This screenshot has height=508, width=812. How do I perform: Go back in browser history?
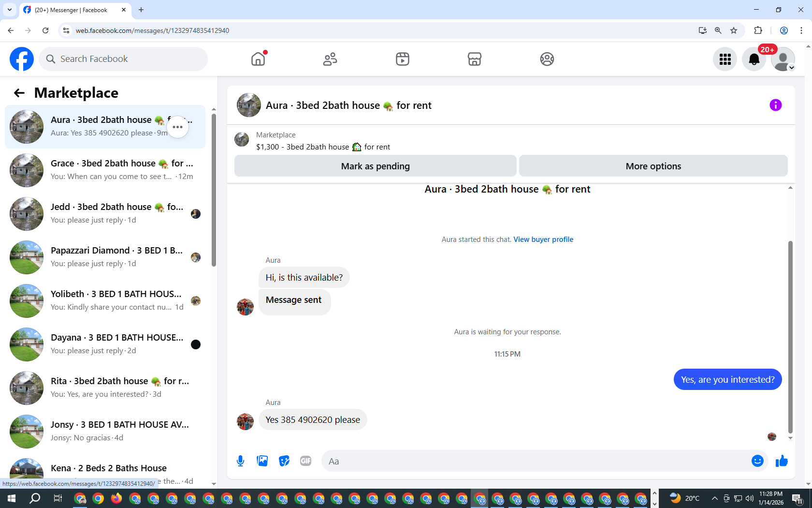tap(11, 30)
